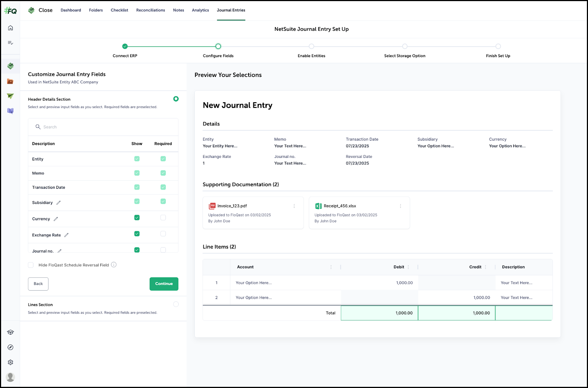Open the settings gear in sidebar
Screen dimensions: 588x388
pyautogui.click(x=11, y=362)
